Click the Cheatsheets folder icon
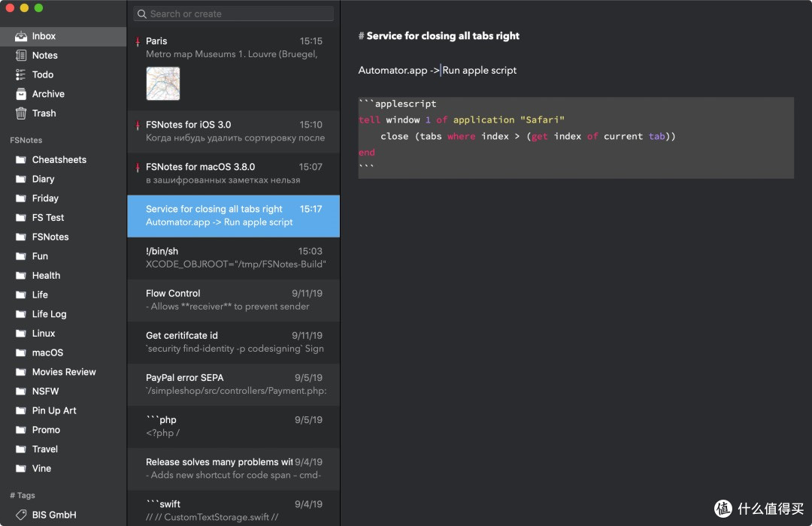The image size is (812, 526). point(21,159)
